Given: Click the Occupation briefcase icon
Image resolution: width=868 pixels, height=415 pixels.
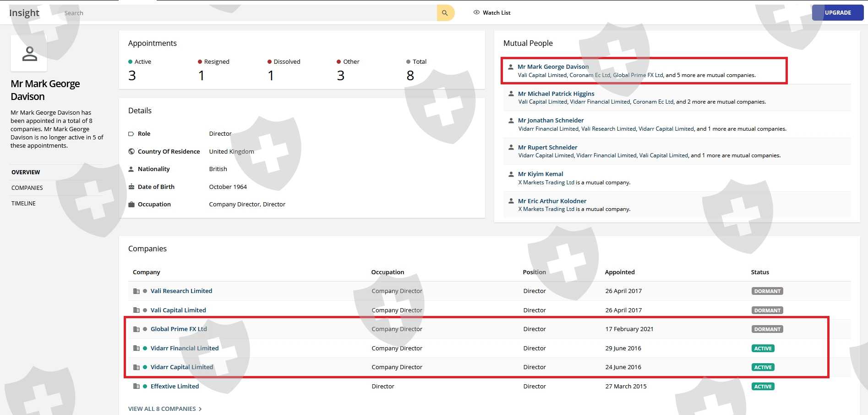Looking at the screenshot, I should [131, 205].
